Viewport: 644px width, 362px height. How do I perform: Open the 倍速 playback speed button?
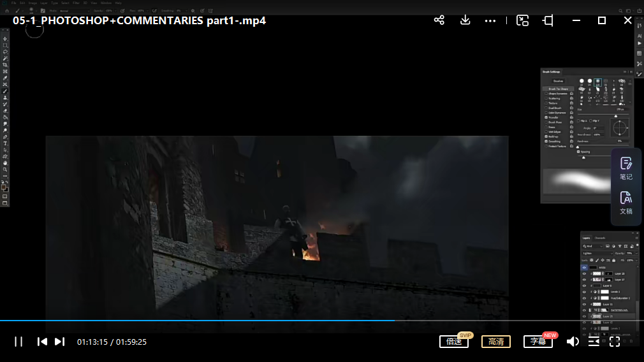pyautogui.click(x=454, y=342)
